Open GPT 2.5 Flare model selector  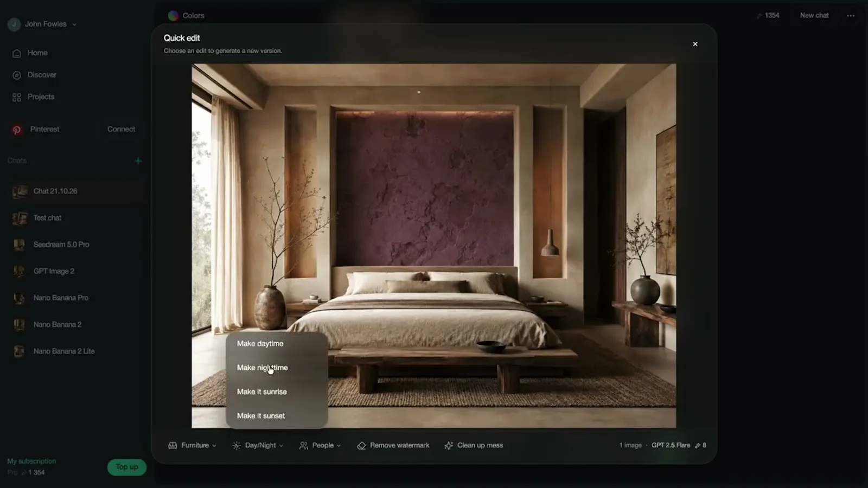pos(671,445)
